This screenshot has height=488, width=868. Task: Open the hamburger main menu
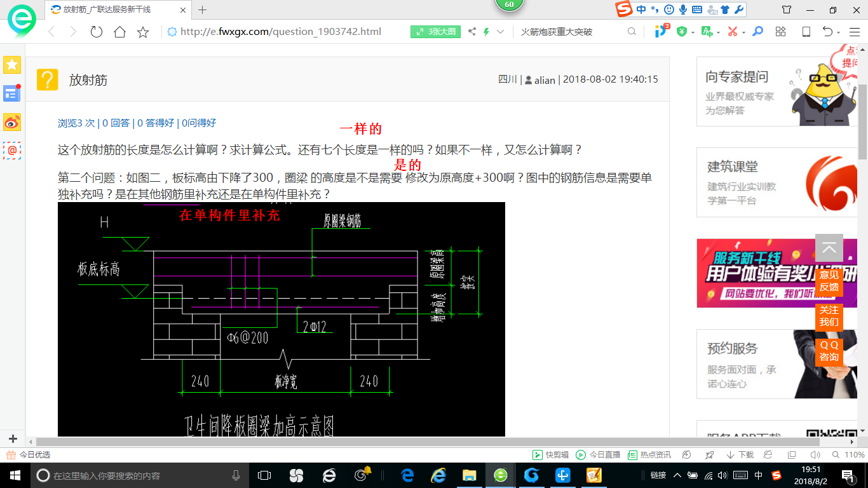click(x=853, y=32)
